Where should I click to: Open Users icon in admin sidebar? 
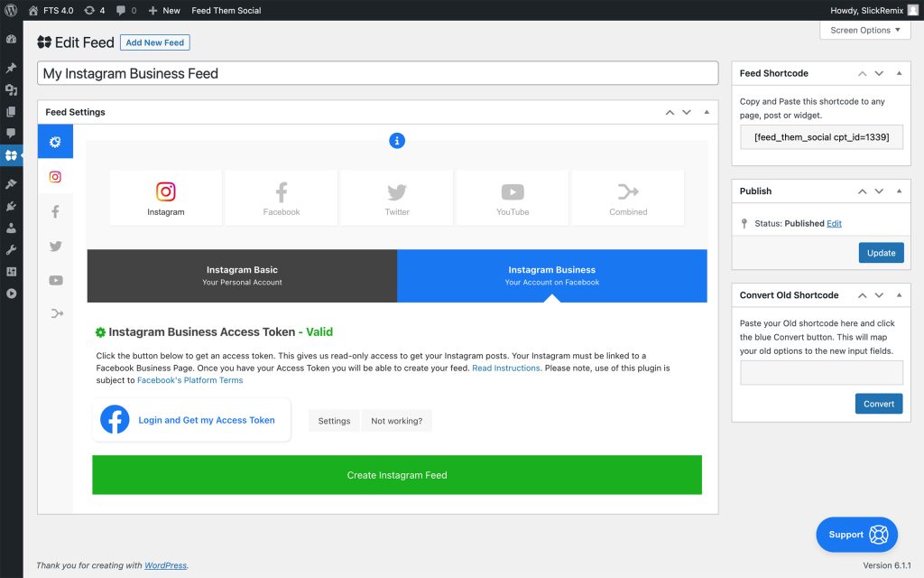pyautogui.click(x=11, y=228)
